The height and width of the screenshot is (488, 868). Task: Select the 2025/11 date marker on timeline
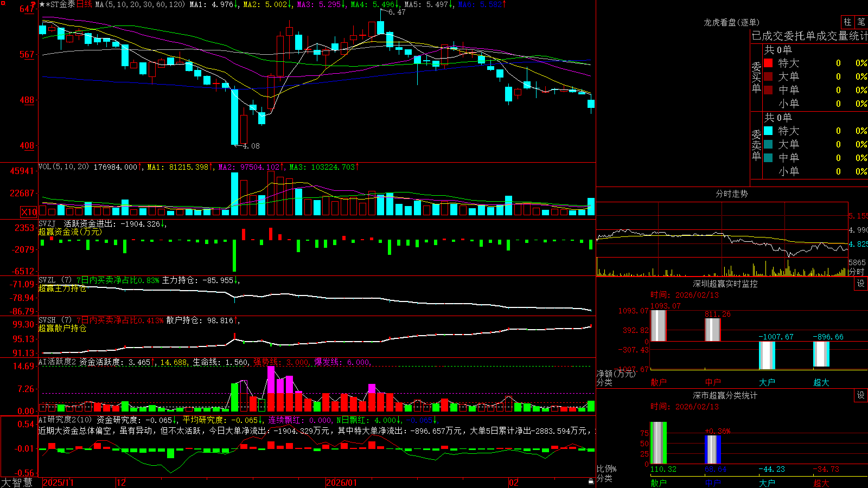pos(58,483)
